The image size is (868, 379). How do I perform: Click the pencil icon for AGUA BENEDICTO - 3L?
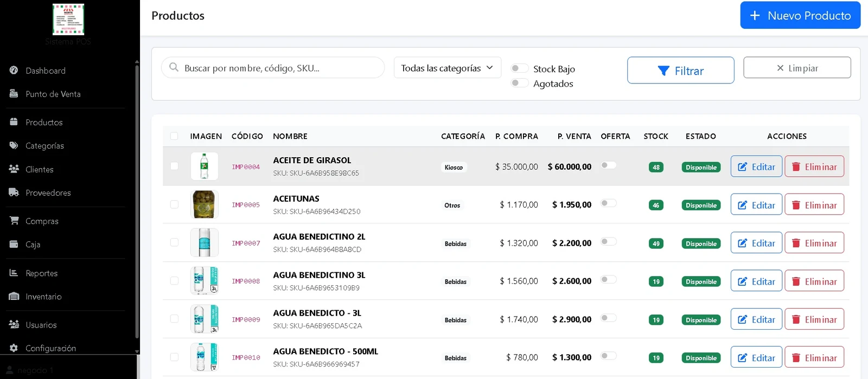coord(742,319)
